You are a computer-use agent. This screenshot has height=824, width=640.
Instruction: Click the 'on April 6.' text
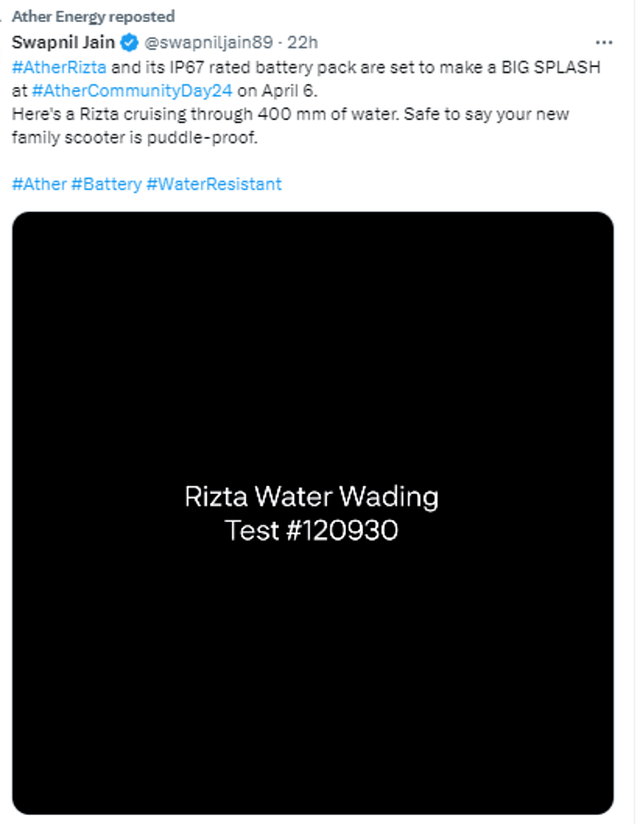point(277,91)
